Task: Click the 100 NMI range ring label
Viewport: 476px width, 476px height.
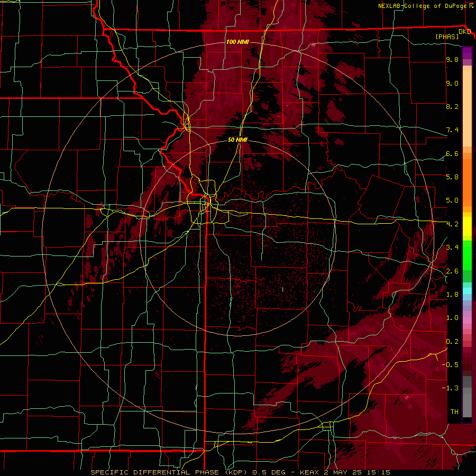Action: (237, 42)
